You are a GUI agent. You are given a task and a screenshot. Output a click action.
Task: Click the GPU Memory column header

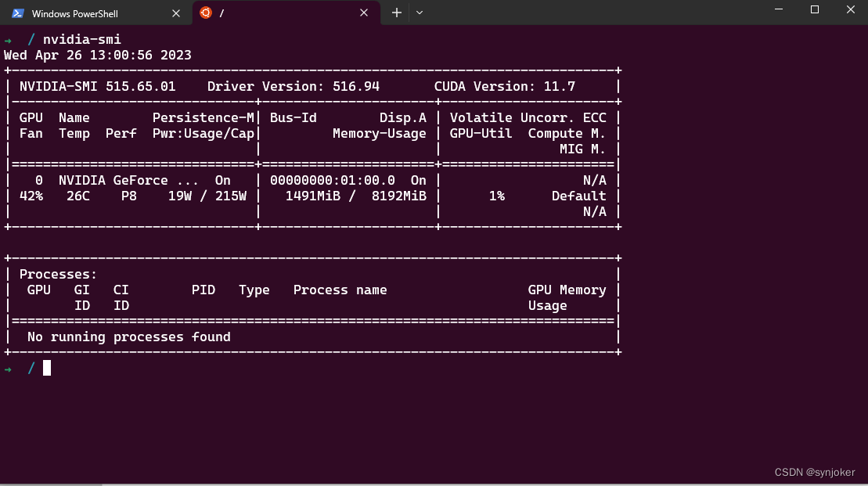pyautogui.click(x=567, y=290)
